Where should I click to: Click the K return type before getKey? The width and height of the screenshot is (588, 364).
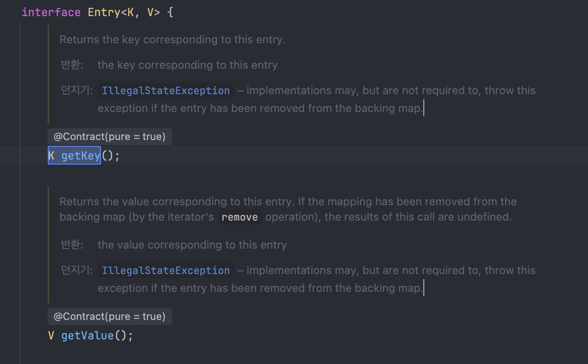tap(51, 156)
